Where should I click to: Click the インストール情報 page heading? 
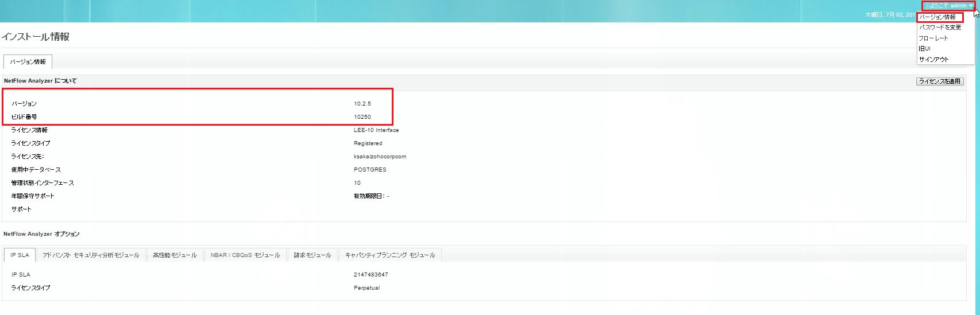point(36,37)
